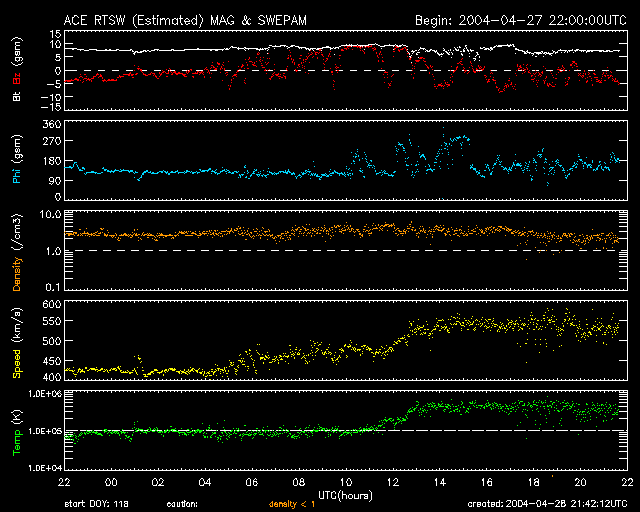
Task: Click the UTC(hours) x-axis label
Action: click(345, 494)
